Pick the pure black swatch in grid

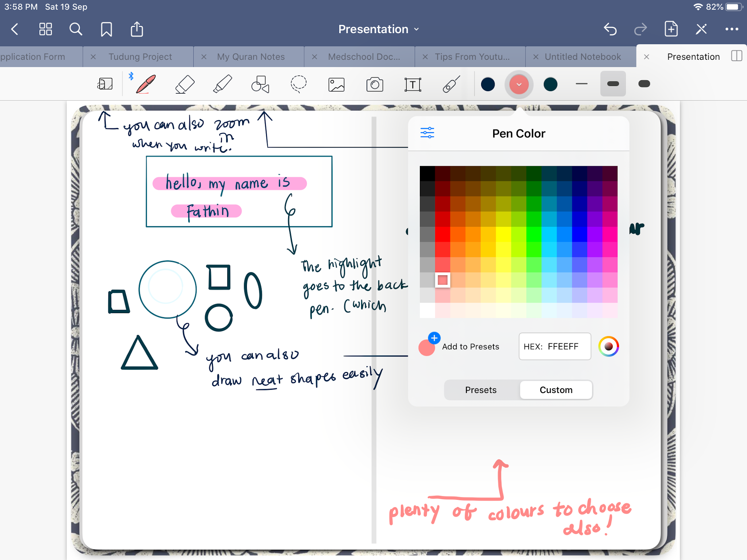click(x=427, y=174)
